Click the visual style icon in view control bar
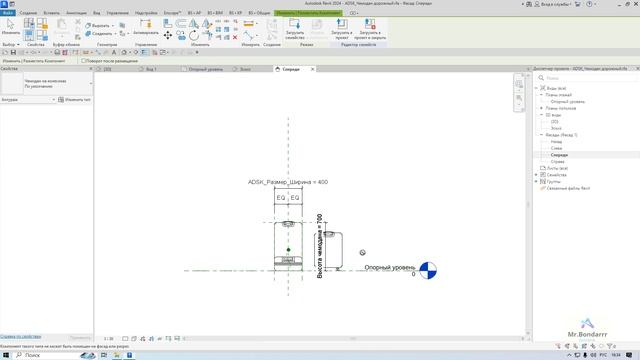The height and width of the screenshot is (360, 640). tap(134, 338)
